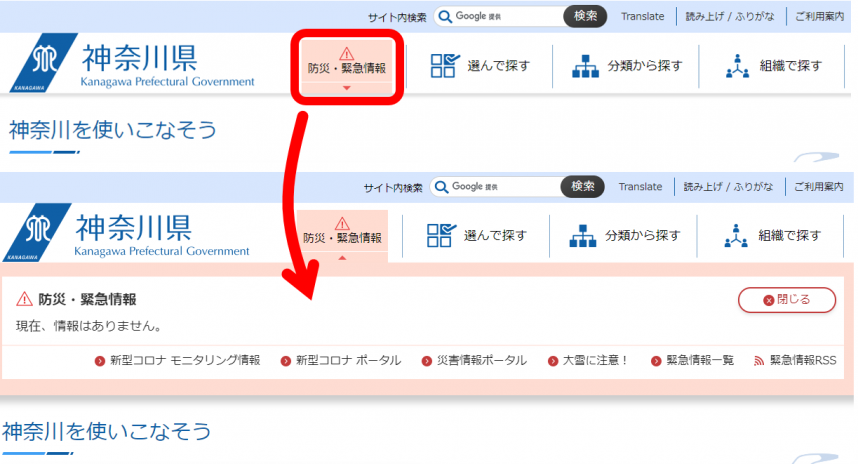Open ご利用案内 in the top bar
This screenshot has width=858, height=464.
(x=819, y=16)
